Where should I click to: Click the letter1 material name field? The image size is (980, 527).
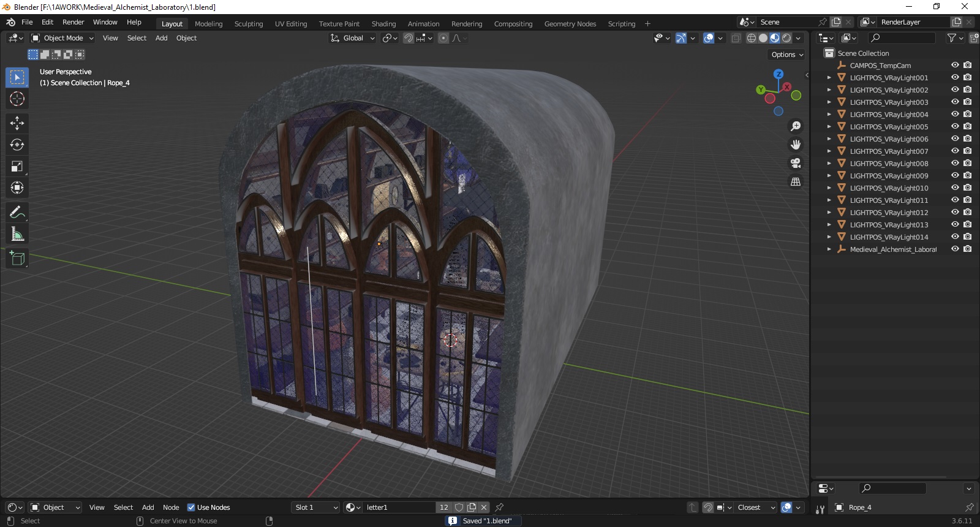(x=399, y=507)
